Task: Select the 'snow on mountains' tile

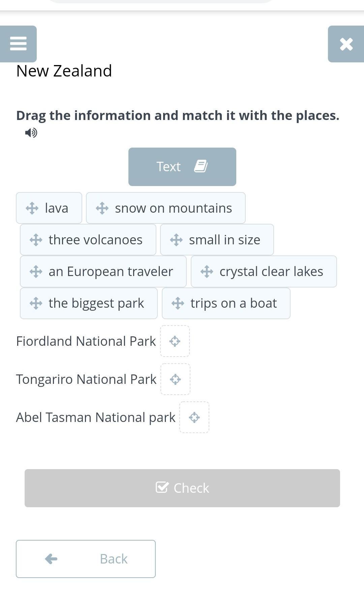Action: [x=166, y=208]
